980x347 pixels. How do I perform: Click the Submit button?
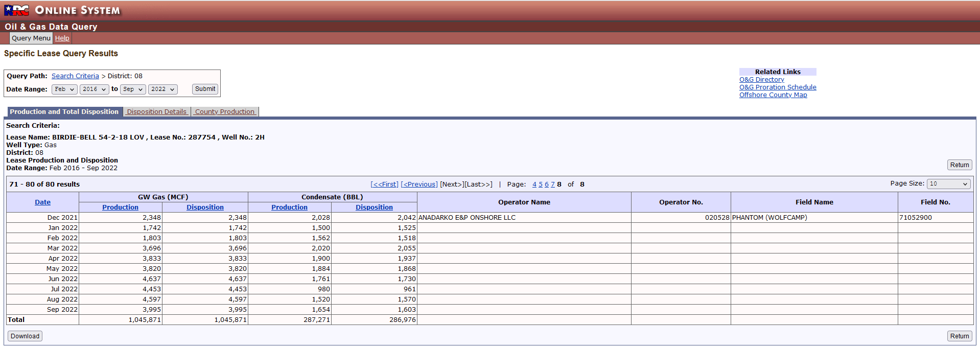click(x=205, y=89)
